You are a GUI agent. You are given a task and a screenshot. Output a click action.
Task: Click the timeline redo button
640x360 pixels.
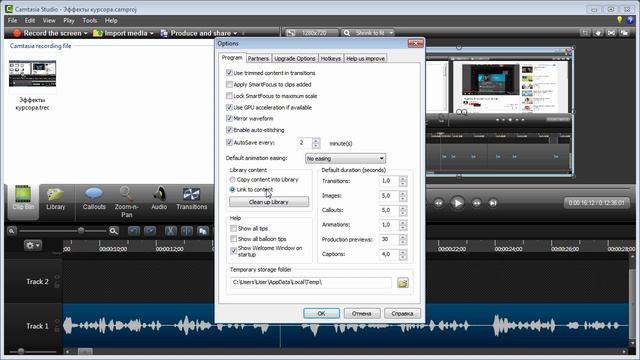150,231
